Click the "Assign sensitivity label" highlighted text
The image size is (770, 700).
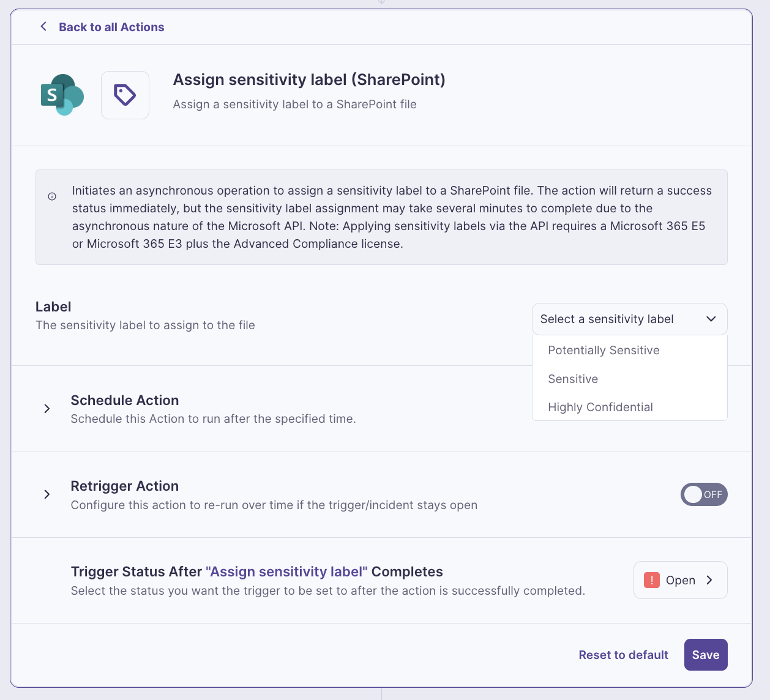click(x=286, y=572)
